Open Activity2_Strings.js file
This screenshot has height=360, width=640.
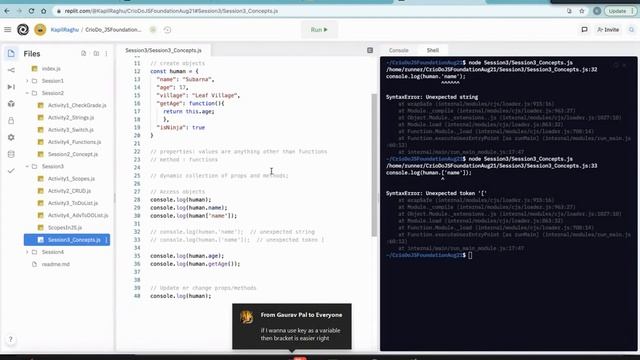coord(71,118)
